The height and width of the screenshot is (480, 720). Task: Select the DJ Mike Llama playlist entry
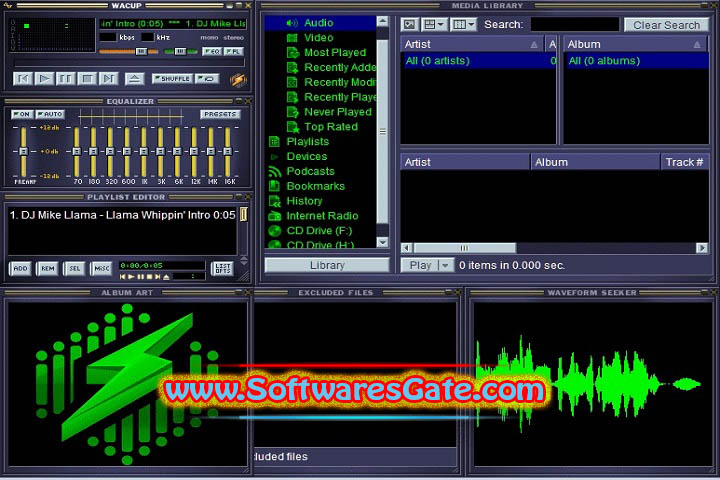(122, 215)
